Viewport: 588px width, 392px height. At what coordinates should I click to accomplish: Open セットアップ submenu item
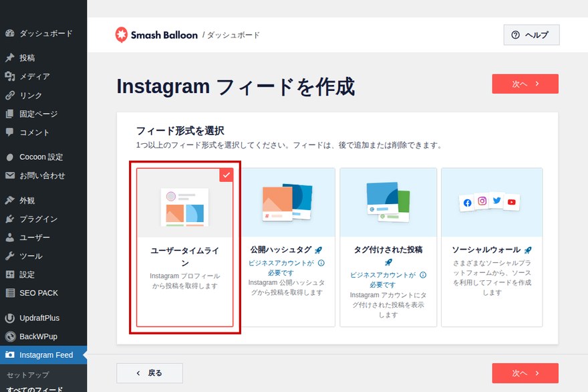[28, 375]
